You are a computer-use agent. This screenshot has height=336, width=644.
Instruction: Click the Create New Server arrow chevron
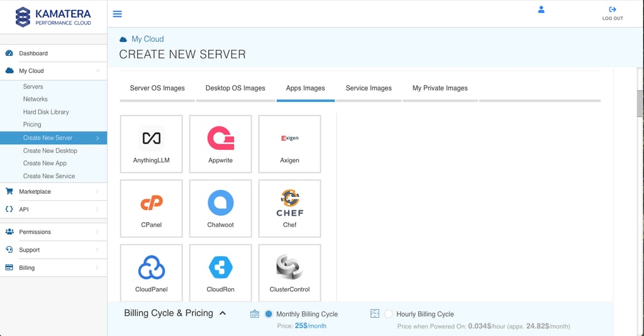pyautogui.click(x=97, y=138)
